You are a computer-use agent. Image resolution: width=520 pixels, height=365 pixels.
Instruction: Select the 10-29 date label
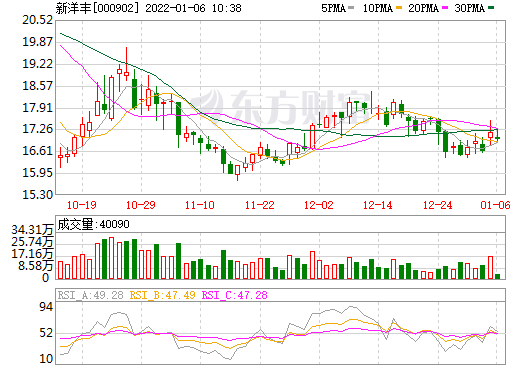click(x=141, y=205)
